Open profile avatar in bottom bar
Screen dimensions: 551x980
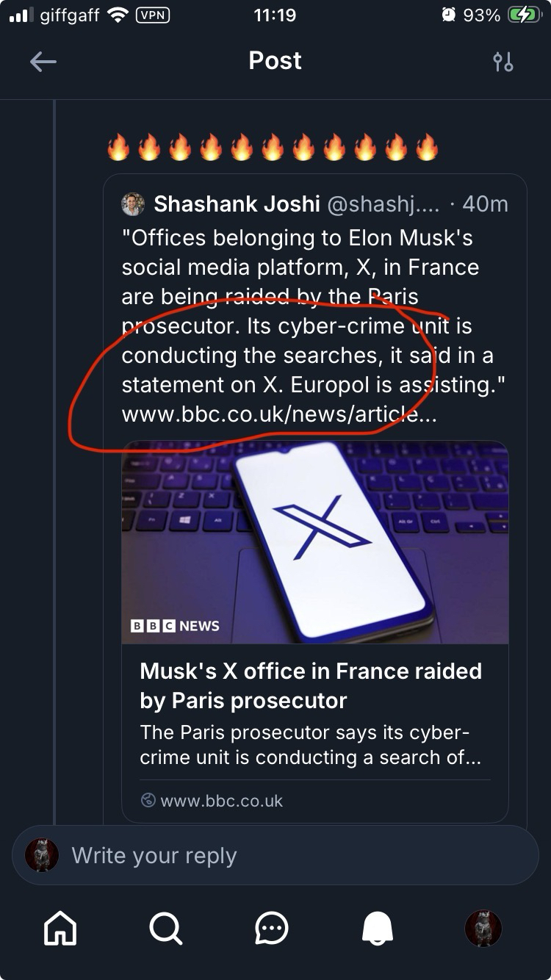[x=483, y=929]
